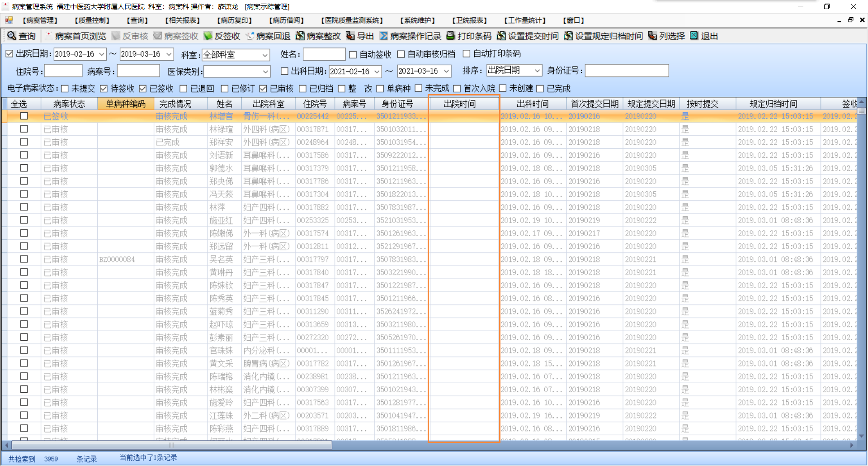Open the 出科日期 end date 2021-03-16 dropdown
The height and width of the screenshot is (466, 868).
pyautogui.click(x=447, y=71)
